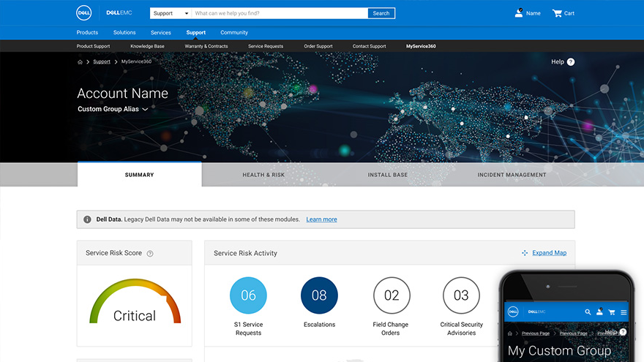Switch to the Summary tab

[x=140, y=175]
